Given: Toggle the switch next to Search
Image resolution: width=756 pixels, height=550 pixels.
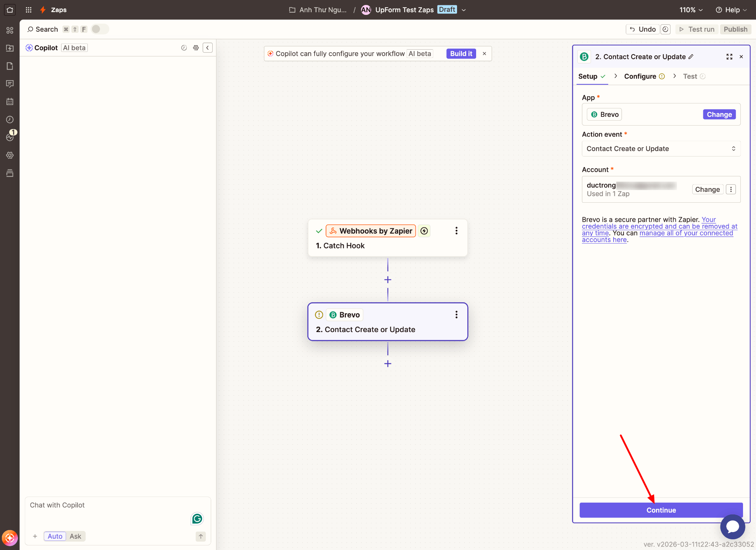Looking at the screenshot, I should coord(100,29).
